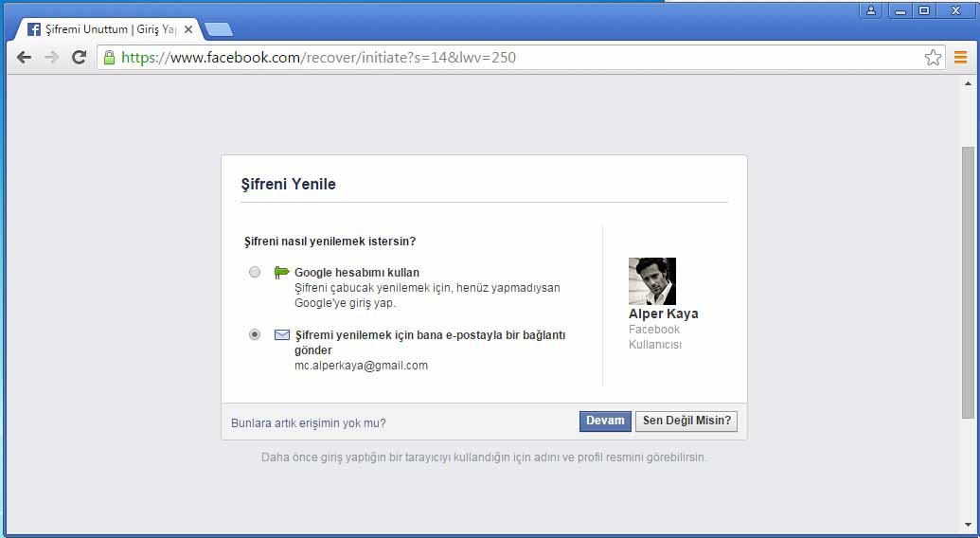Reload the Facebook recovery page
The height and width of the screenshot is (538, 980).
pyautogui.click(x=79, y=58)
